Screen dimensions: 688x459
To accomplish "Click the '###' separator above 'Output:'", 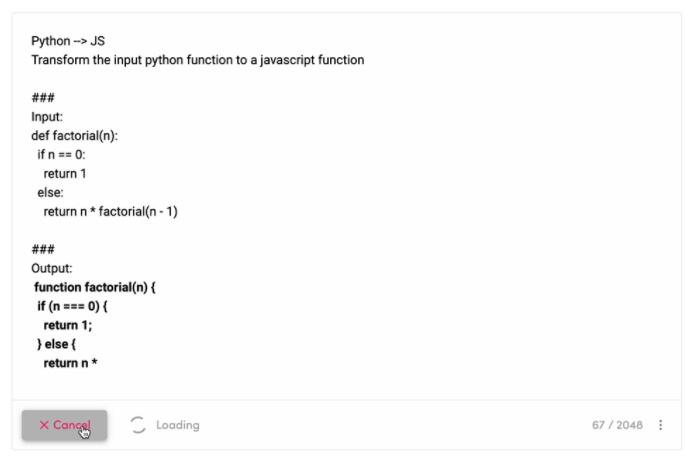I will coord(43,249).
